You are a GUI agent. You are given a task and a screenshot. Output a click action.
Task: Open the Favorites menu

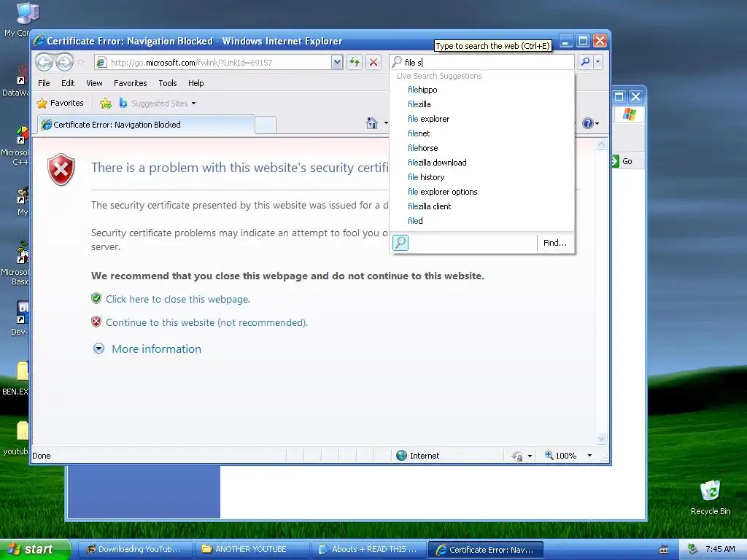click(130, 83)
